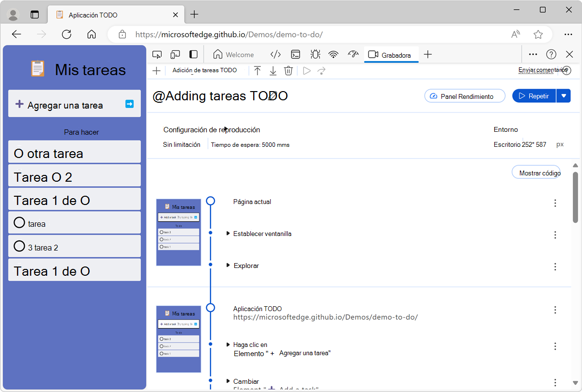Open the Repetir dropdown arrow
The height and width of the screenshot is (392, 582).
(564, 96)
